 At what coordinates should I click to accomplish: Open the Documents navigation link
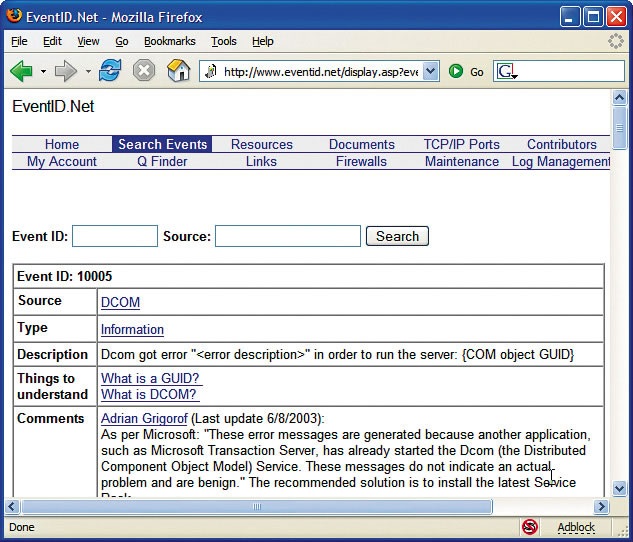(362, 144)
